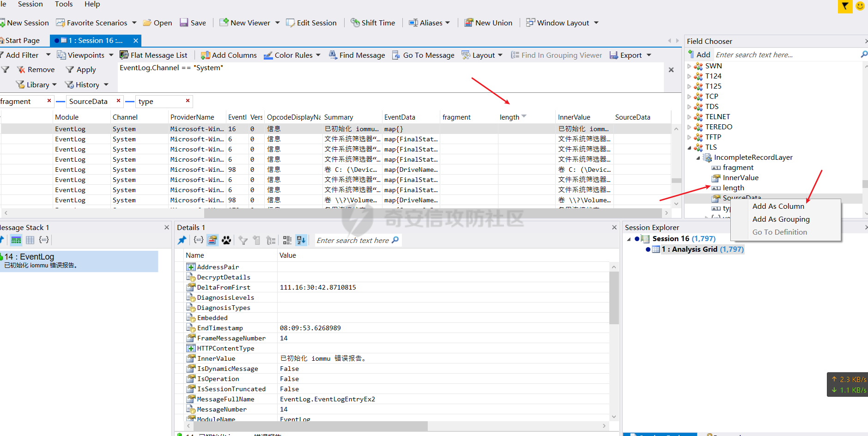Remove the SourceData grouping chip

pos(118,101)
